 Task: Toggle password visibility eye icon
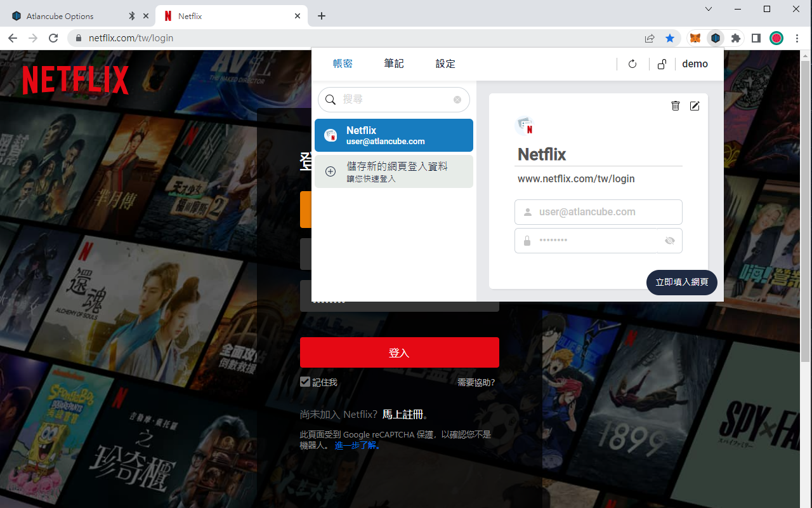coord(669,241)
